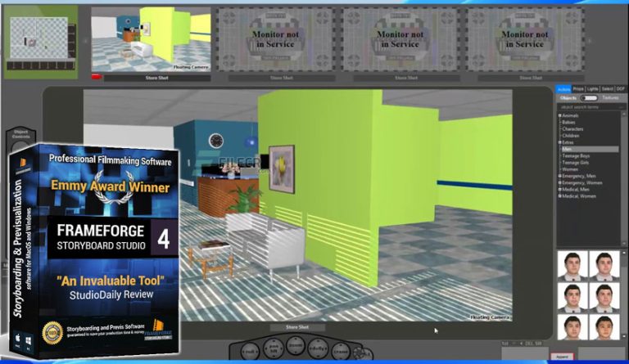Select the fourth Monitor not in Service

tap(525, 39)
